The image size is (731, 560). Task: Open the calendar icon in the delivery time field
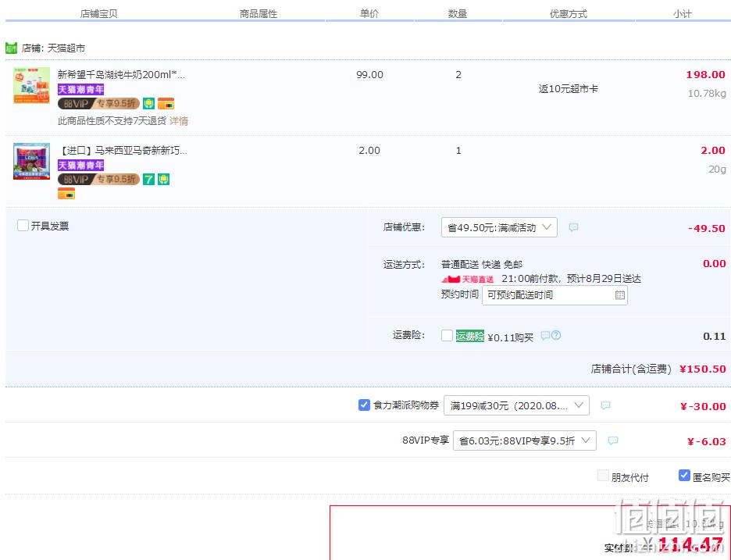click(x=619, y=294)
